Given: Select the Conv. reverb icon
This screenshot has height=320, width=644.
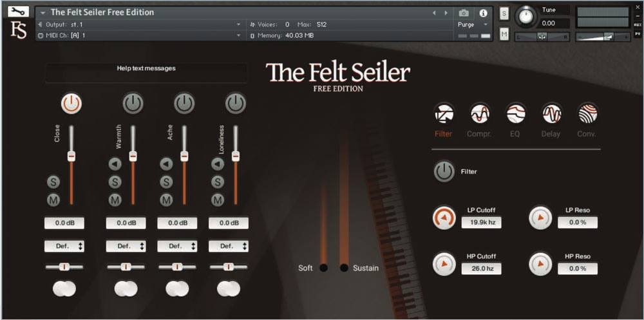Looking at the screenshot, I should (587, 114).
